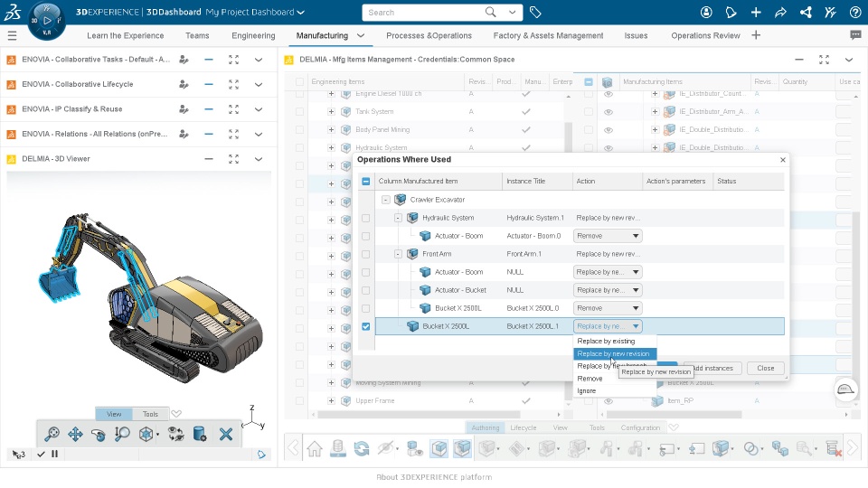Click the share arrow icon
The height and width of the screenshot is (488, 868).
(780, 12)
